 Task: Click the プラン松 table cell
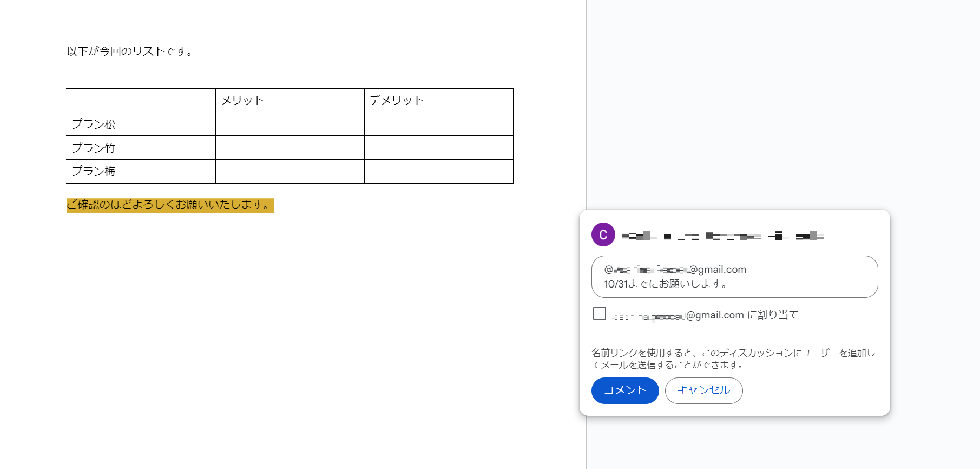coord(141,124)
